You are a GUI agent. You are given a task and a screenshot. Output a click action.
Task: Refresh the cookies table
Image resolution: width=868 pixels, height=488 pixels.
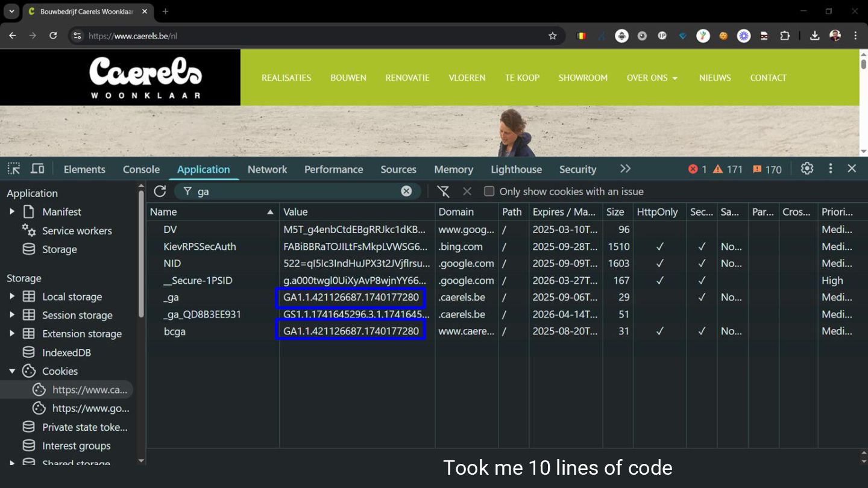point(160,191)
